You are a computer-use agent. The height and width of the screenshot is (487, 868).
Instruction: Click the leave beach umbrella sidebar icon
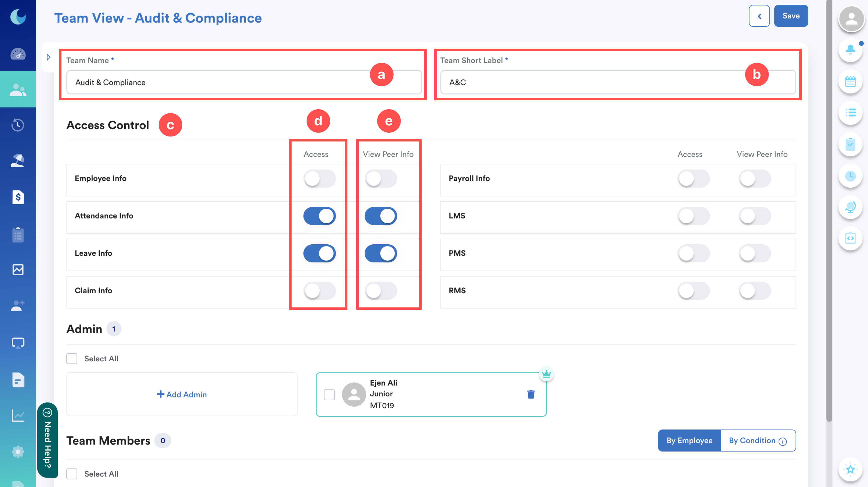[x=18, y=161]
